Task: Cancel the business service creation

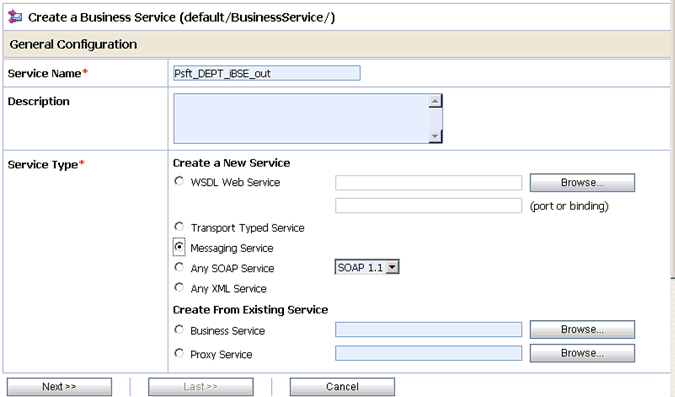Action: (342, 387)
